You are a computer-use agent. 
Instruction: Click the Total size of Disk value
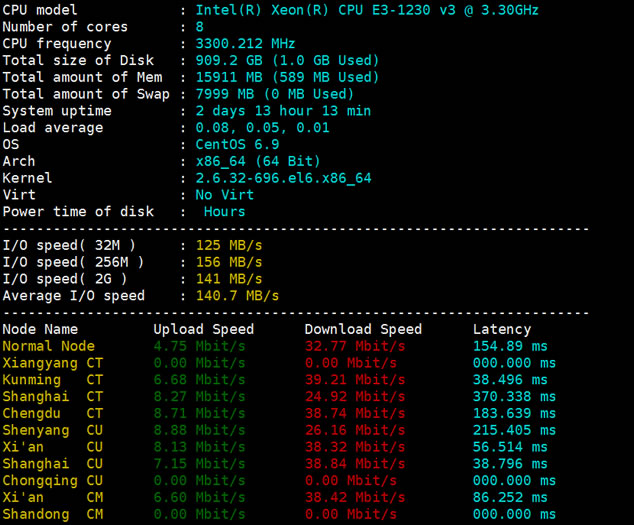287,60
